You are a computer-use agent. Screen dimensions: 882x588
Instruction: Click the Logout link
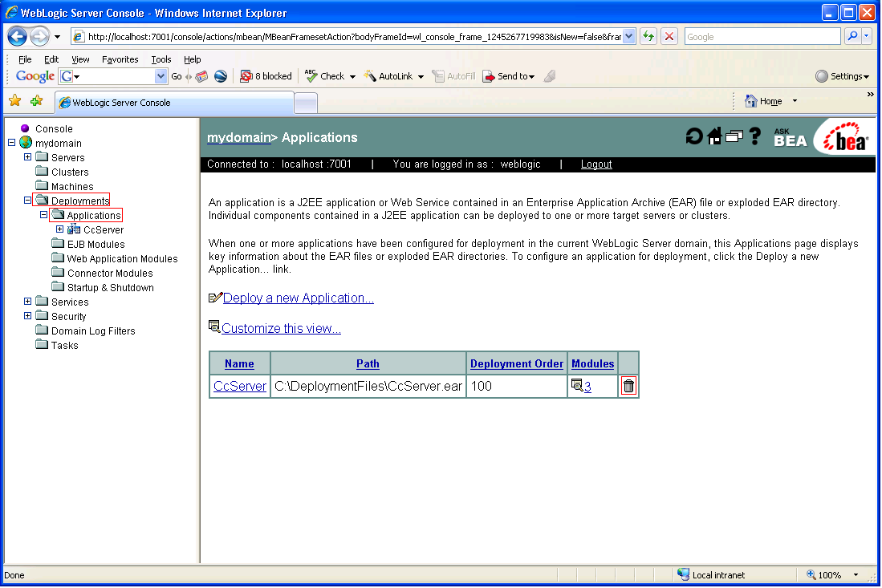(596, 164)
